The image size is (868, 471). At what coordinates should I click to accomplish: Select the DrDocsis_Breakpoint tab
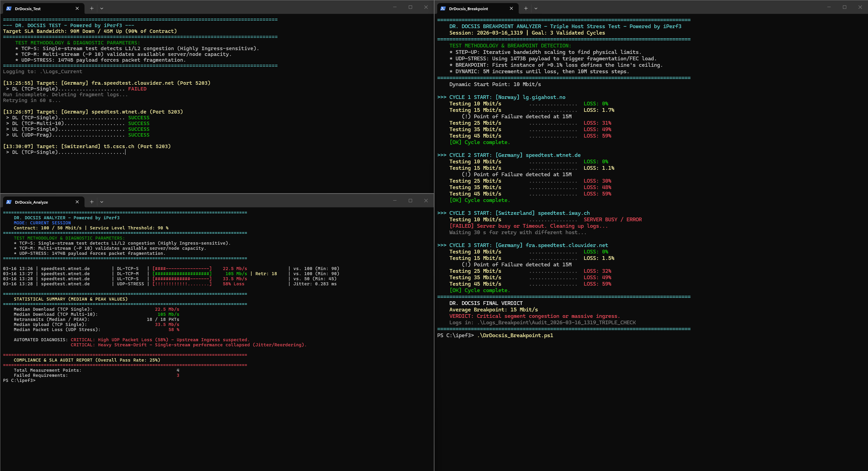pyautogui.click(x=471, y=9)
